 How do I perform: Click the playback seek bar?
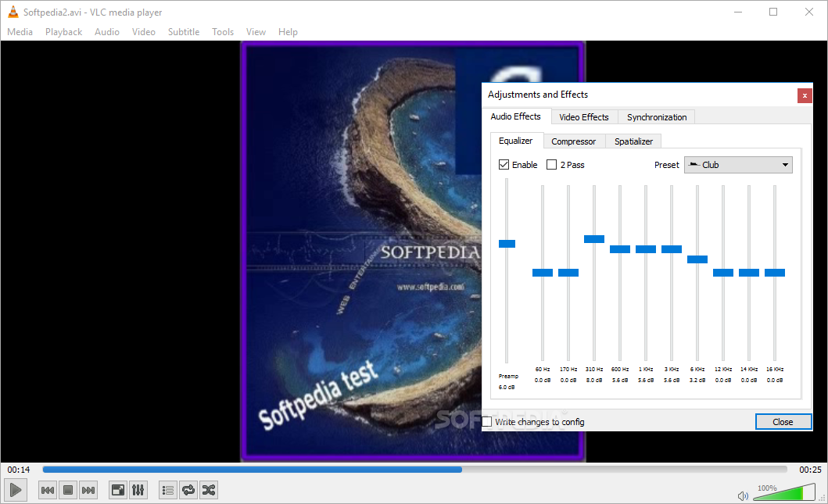point(414,469)
